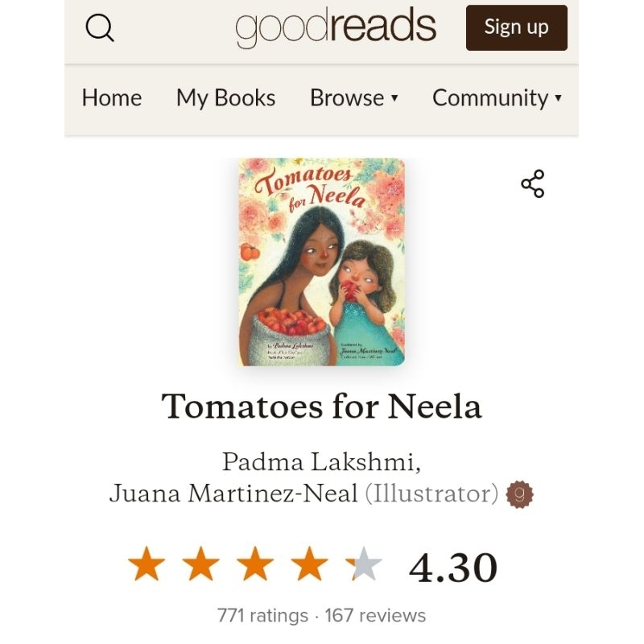Screen dimensions: 644x644
Task: Click the partially filled fifth star
Action: coord(363,564)
